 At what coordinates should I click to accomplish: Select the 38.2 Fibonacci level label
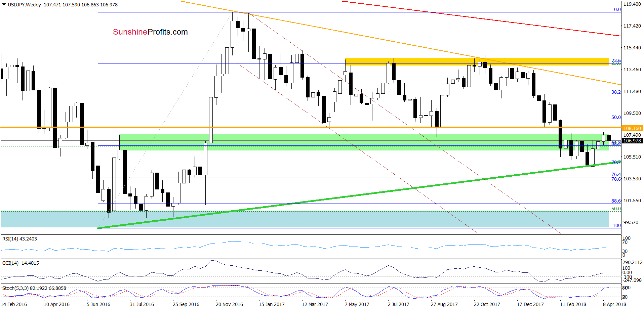(616, 92)
